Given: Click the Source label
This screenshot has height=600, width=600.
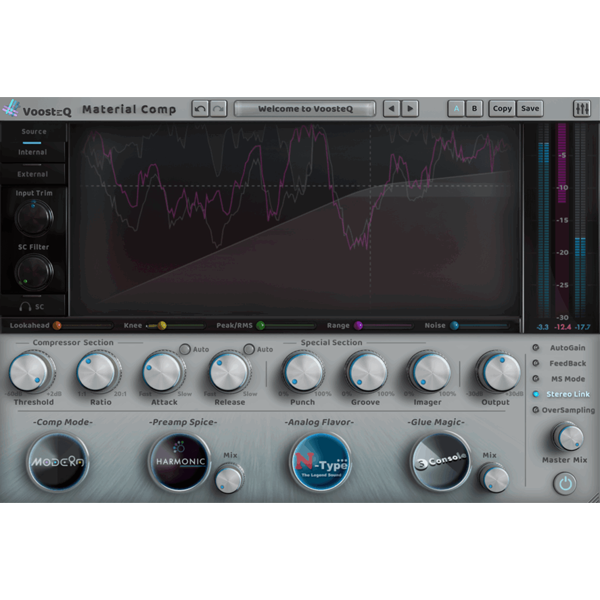Looking at the screenshot, I should 34,132.
